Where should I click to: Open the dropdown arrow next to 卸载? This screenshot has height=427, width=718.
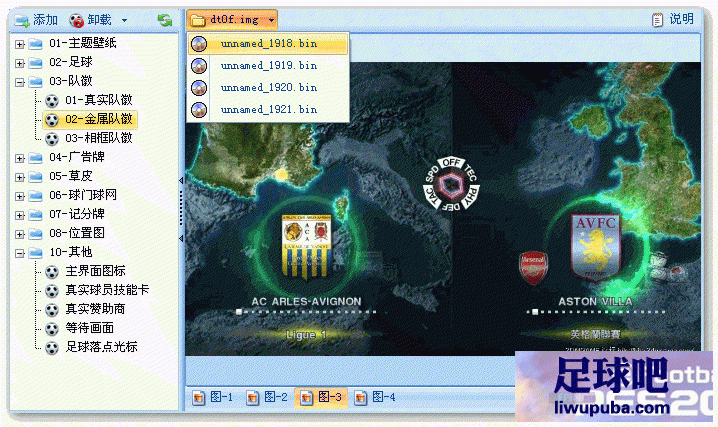point(124,20)
